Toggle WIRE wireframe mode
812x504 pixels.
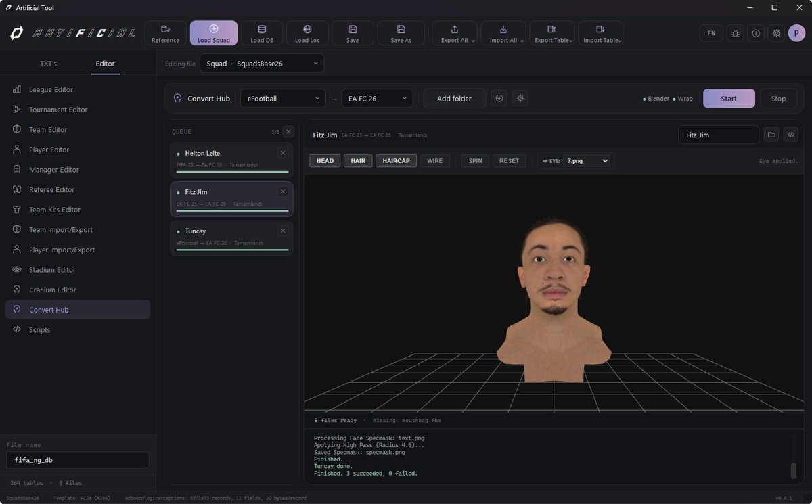point(435,161)
